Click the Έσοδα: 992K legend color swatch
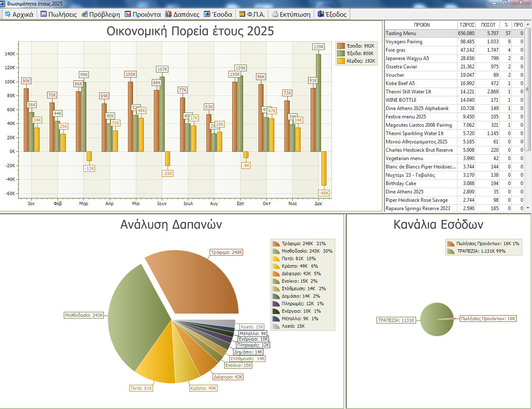532x409 pixels. [x=341, y=46]
